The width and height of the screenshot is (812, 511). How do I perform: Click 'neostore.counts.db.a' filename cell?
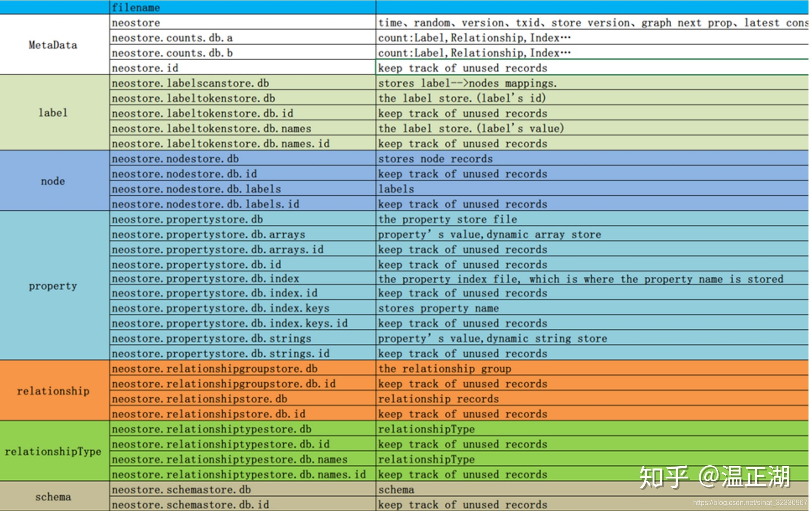click(242, 37)
